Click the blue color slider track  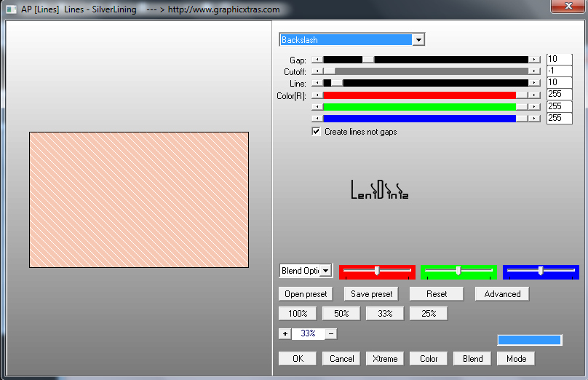coord(419,119)
